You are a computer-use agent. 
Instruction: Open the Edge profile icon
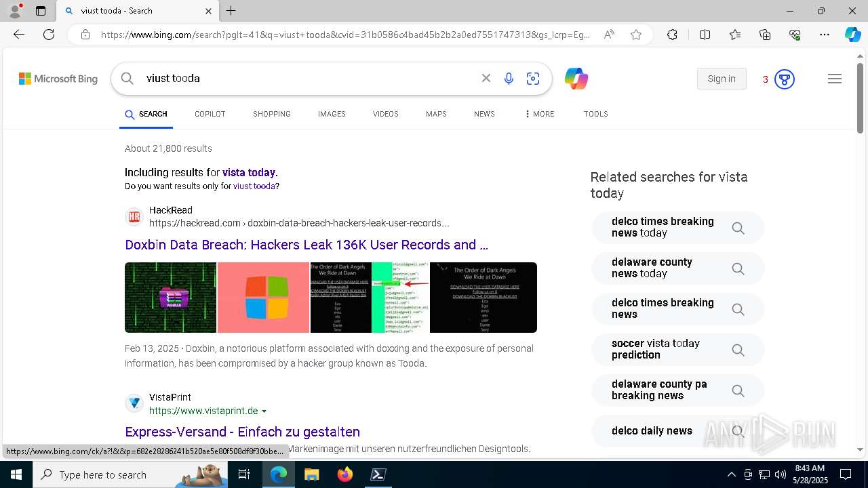click(15, 11)
